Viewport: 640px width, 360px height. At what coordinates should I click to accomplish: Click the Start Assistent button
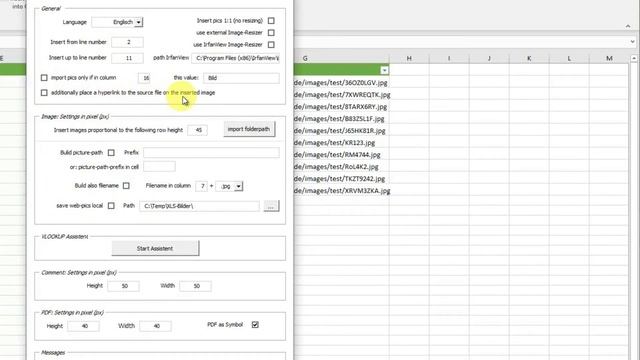click(156, 248)
